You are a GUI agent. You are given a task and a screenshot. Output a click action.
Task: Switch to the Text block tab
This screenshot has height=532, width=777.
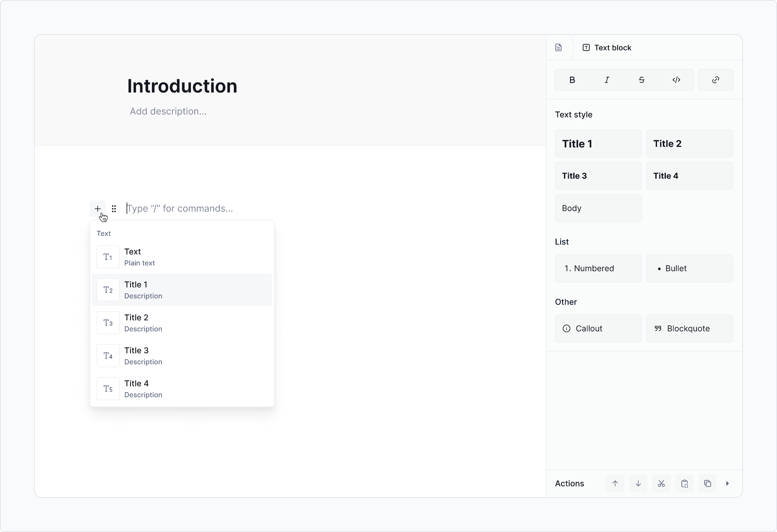pos(607,47)
